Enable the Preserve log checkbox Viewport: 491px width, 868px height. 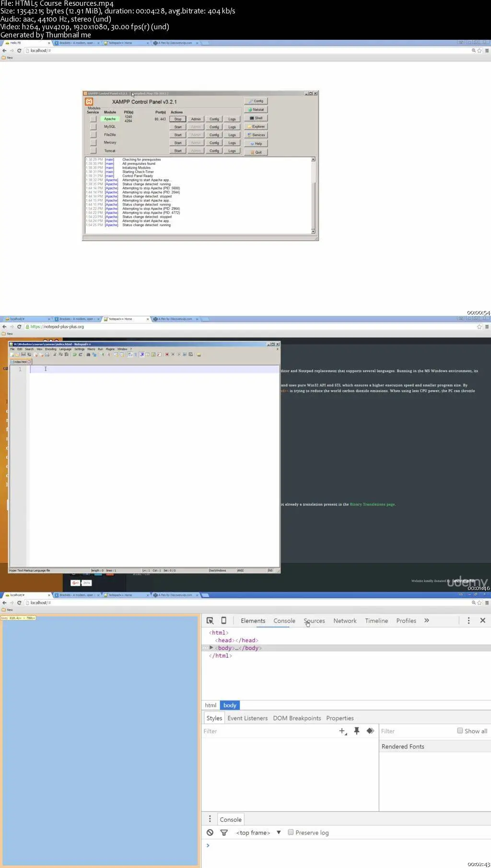[291, 832]
